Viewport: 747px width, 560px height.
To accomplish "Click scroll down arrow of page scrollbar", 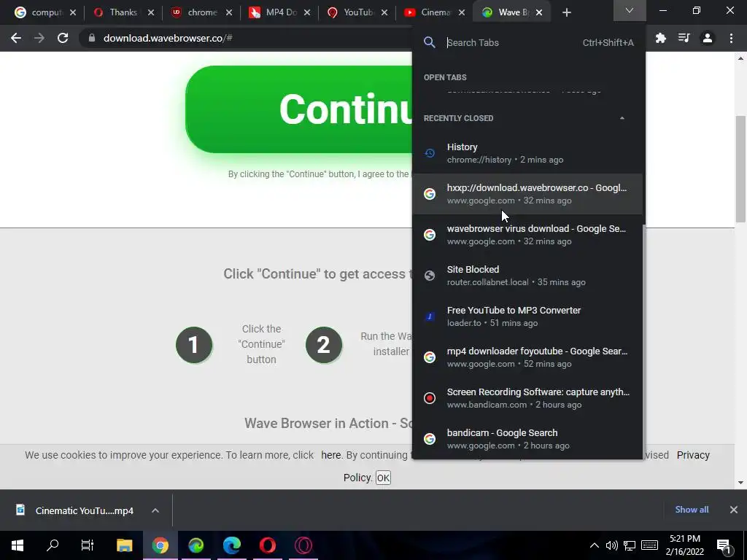I will (x=740, y=483).
